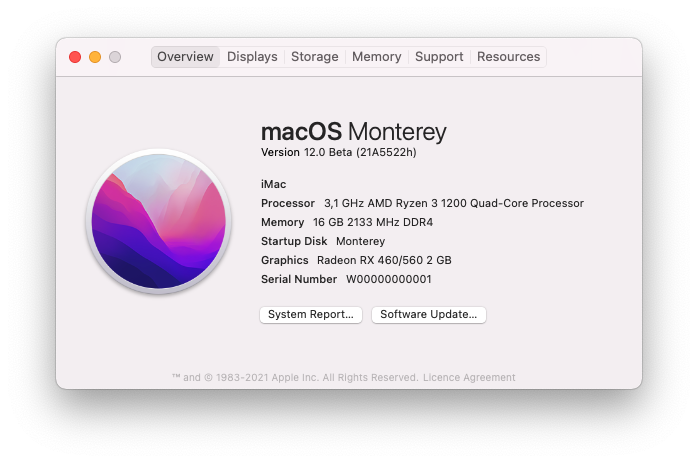Click the Software Update... button
Screen dimensions: 698x463
[429, 314]
